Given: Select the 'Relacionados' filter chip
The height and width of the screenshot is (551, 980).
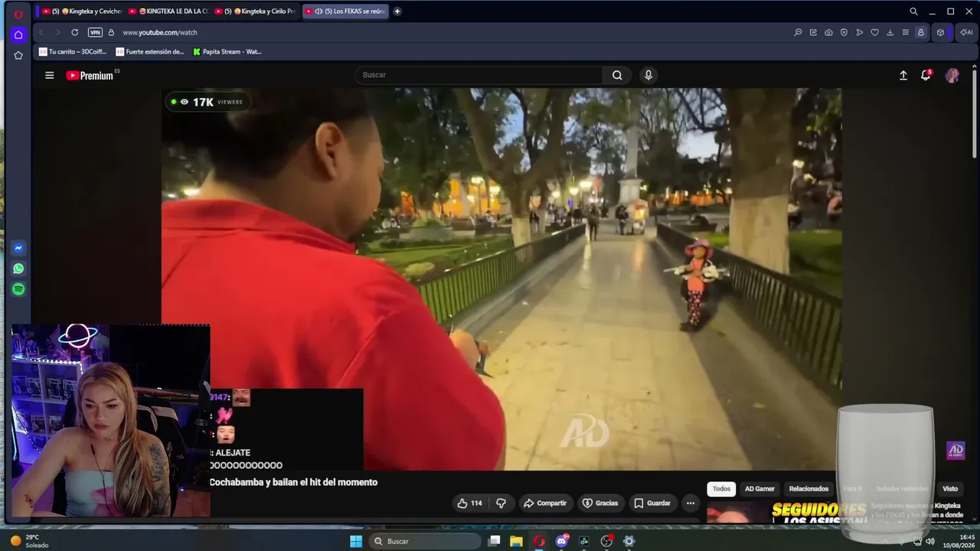Looking at the screenshot, I should (809, 489).
